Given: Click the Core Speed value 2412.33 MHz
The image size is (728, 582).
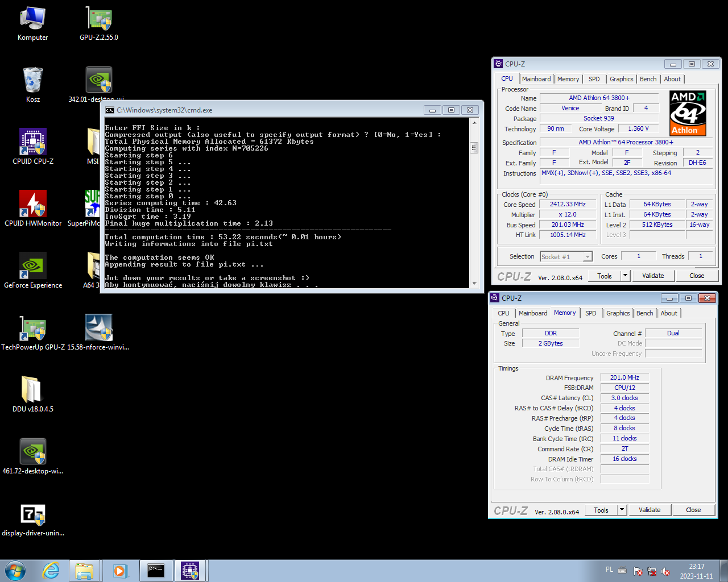Looking at the screenshot, I should tap(568, 204).
